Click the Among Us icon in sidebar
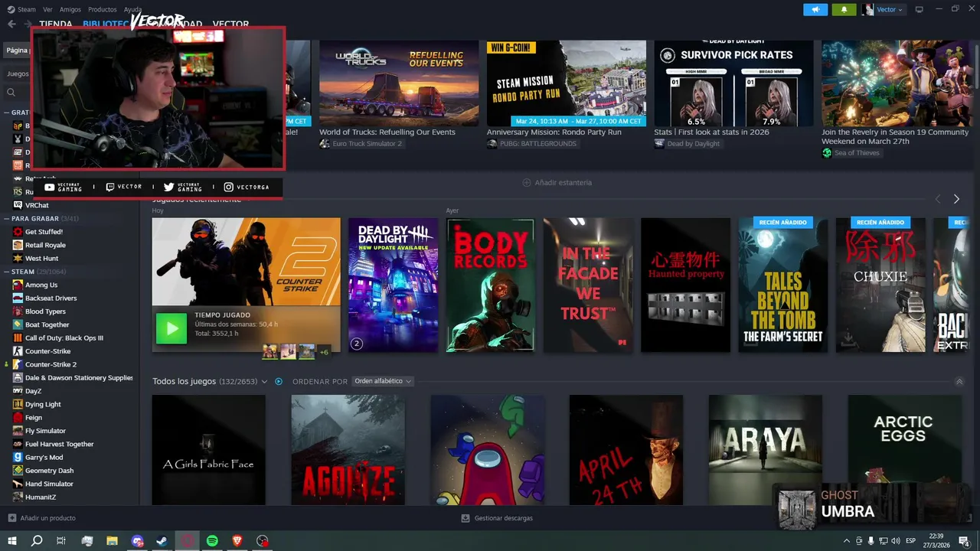 [x=18, y=285]
